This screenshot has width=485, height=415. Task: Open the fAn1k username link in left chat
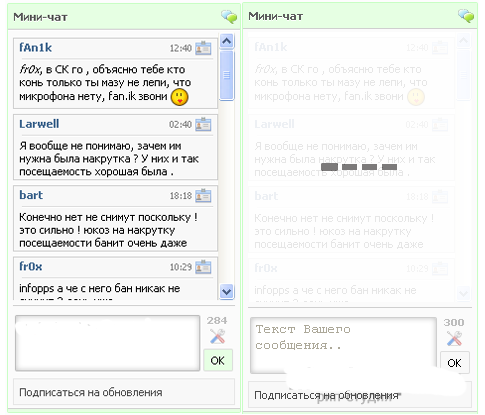coord(36,48)
